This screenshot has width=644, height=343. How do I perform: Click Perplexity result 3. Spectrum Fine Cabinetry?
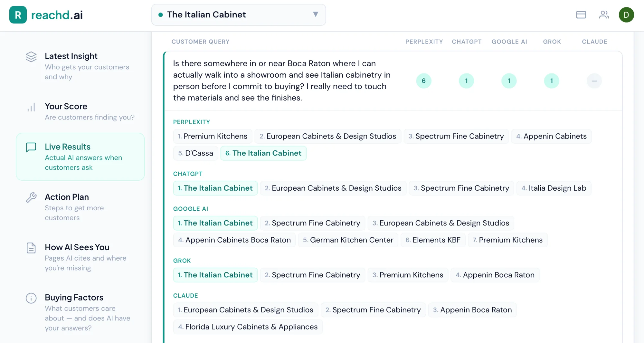coord(456,136)
